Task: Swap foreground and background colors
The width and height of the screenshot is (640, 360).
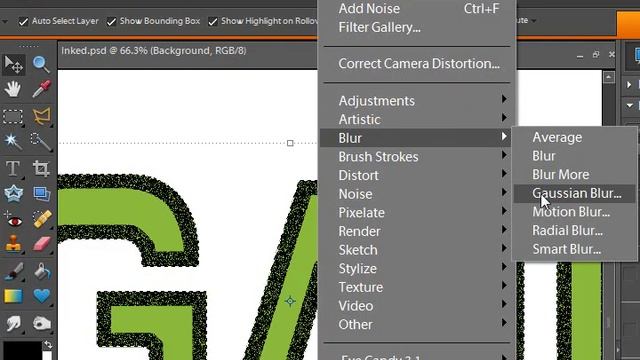Action: coord(48,345)
